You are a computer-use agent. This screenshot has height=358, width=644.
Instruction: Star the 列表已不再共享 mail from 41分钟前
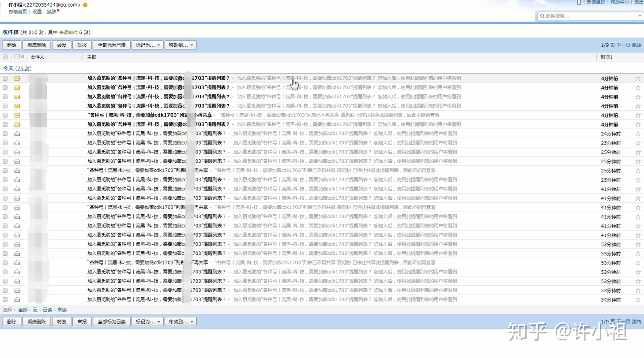[x=638, y=208]
